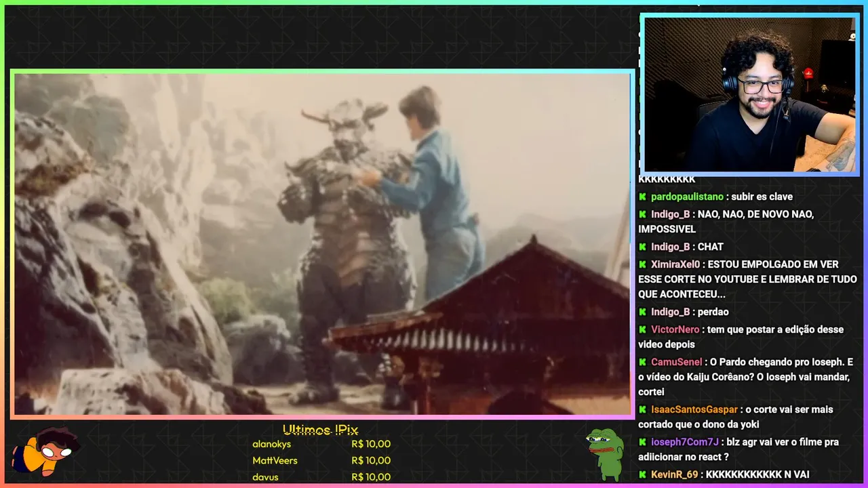Click the Kick badge beside KevinR_69

(642, 475)
